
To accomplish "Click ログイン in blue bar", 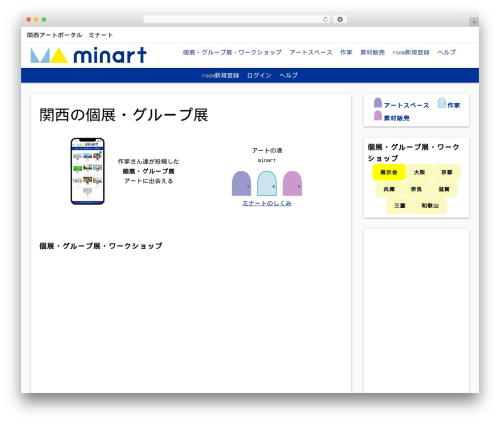I will click(259, 76).
